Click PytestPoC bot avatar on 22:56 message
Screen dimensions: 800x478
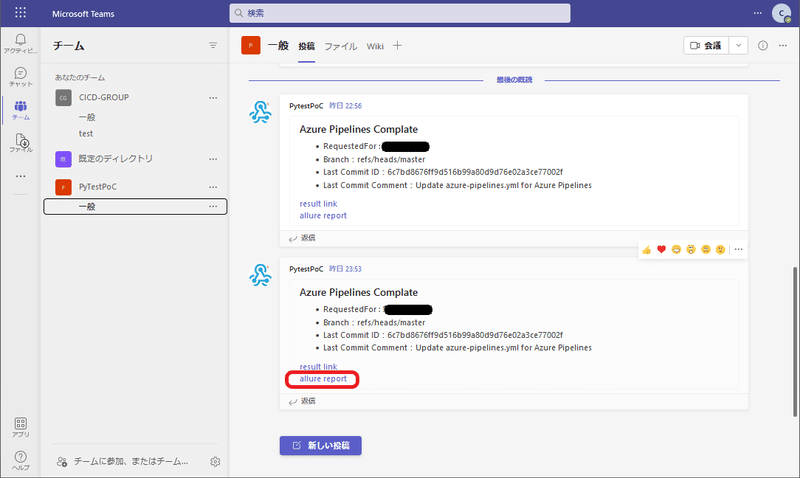pyautogui.click(x=260, y=112)
